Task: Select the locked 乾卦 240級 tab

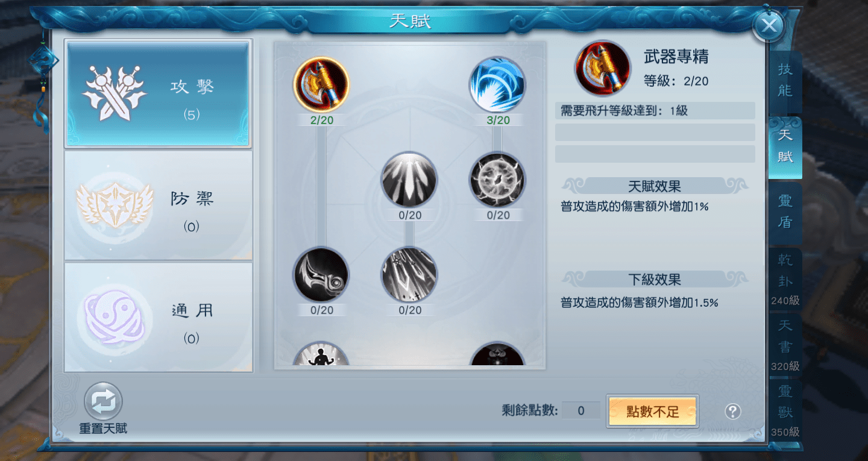Action: (785, 278)
